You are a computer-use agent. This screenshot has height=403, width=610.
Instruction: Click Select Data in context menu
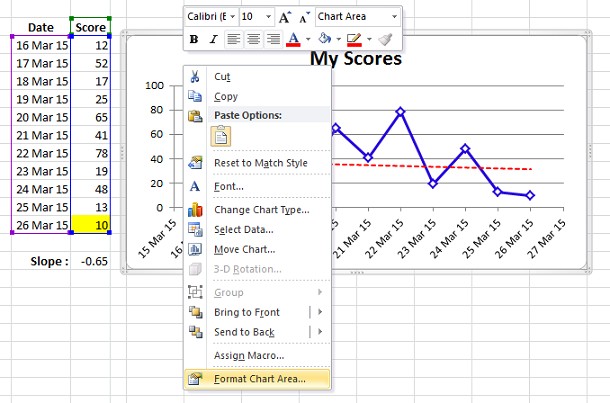tap(244, 230)
